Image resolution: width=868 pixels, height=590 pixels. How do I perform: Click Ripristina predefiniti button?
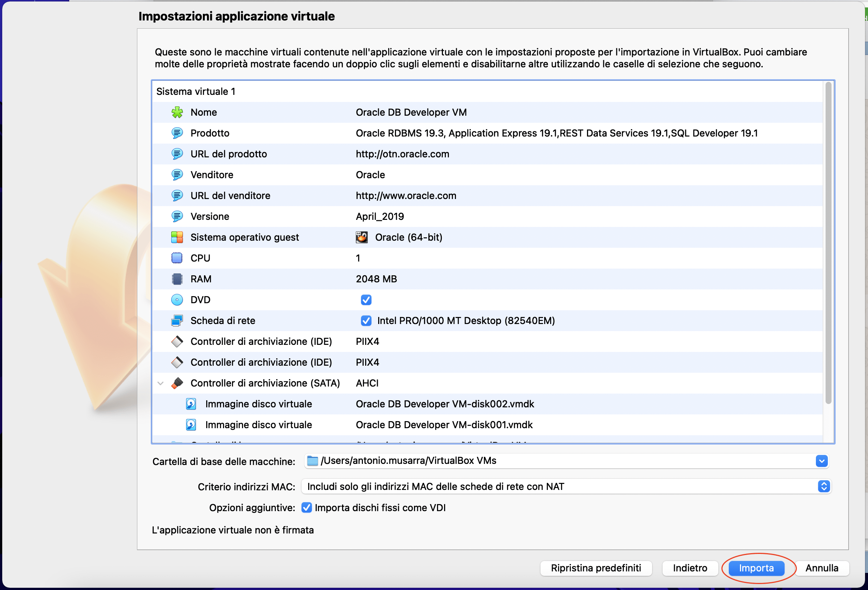coord(596,568)
